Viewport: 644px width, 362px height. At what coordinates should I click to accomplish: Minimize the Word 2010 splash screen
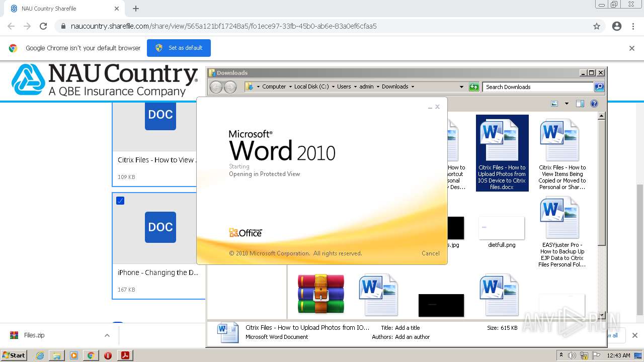pyautogui.click(x=430, y=107)
